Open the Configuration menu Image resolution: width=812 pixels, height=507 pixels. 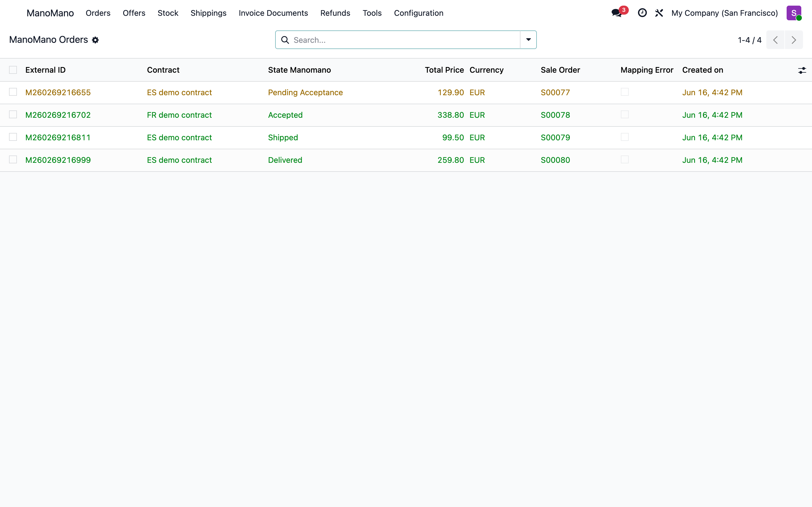(x=418, y=13)
